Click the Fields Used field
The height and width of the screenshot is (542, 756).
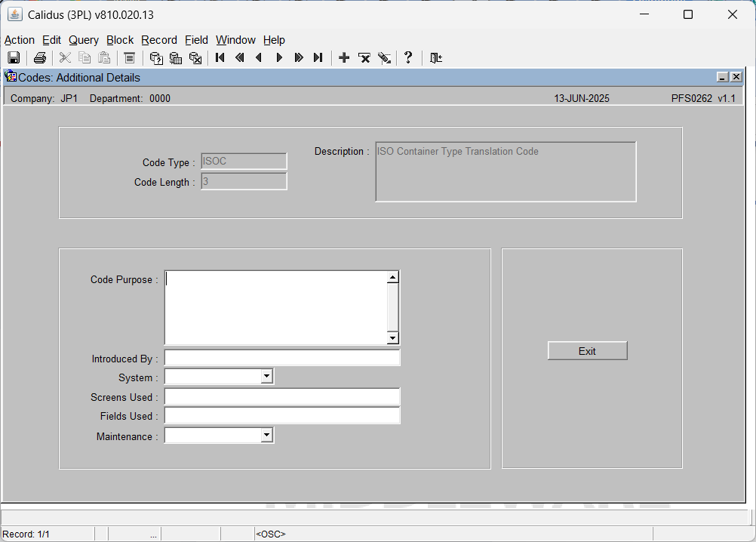pos(282,416)
